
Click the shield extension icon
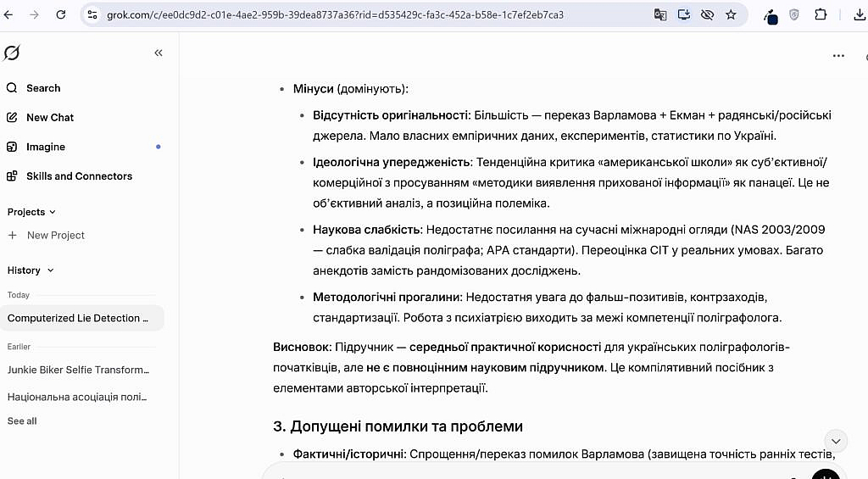(793, 15)
